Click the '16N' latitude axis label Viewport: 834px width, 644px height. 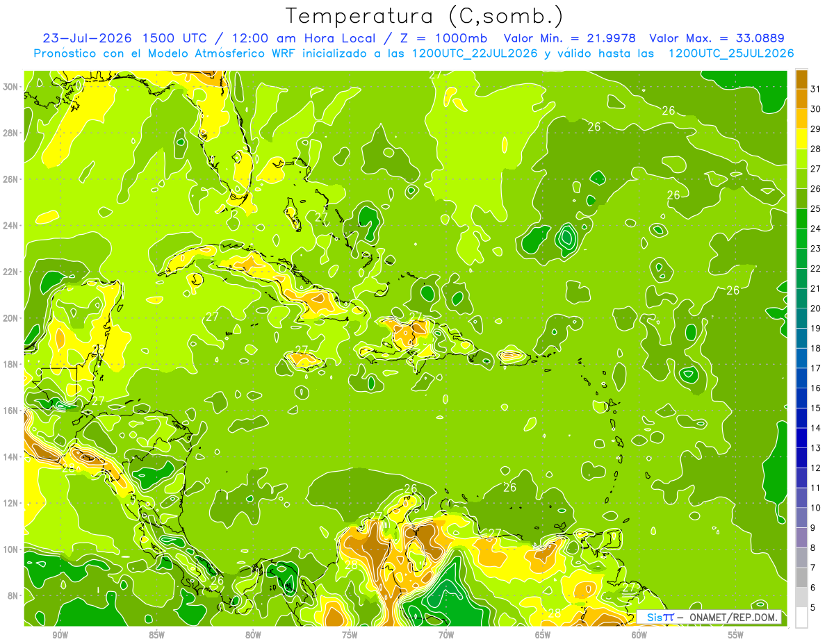(12, 411)
